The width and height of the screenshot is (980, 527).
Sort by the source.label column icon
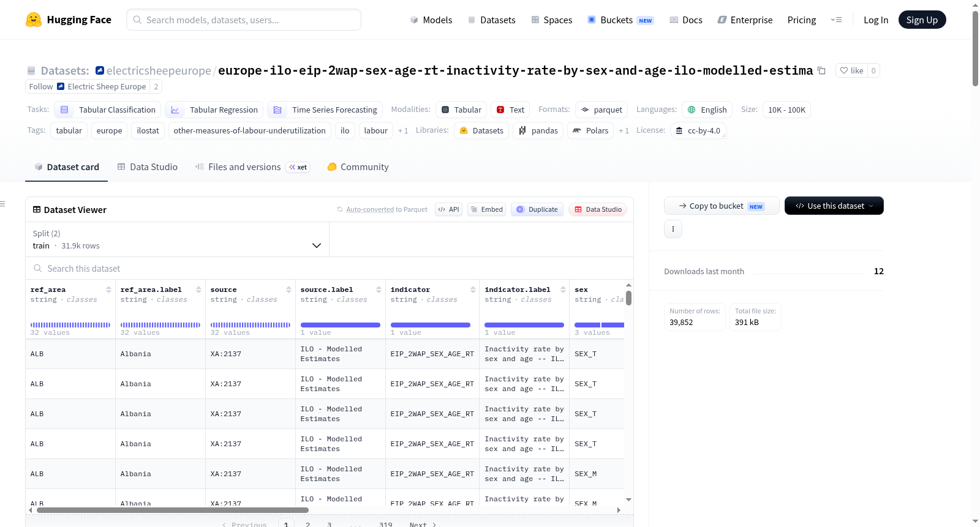coord(379,290)
